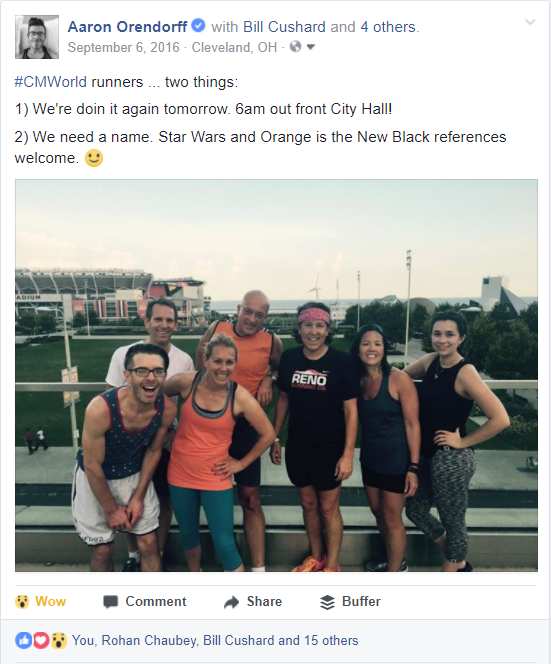Visit the Bill Cushard tagged profile
This screenshot has width=551, height=664.
284,27
